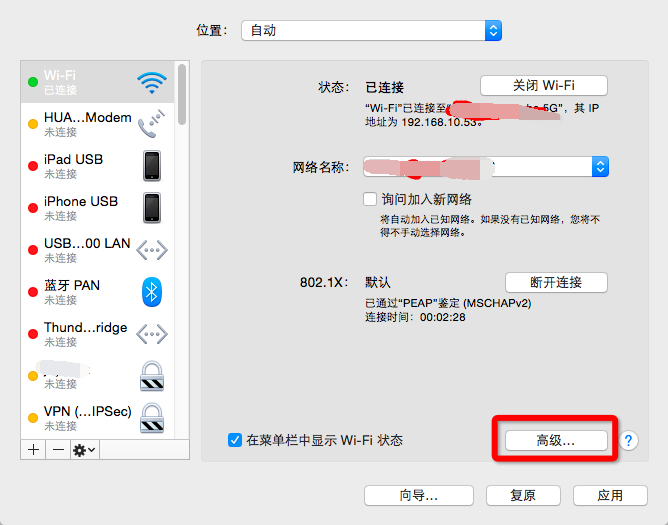Click the Thunderbolt Bridge arrows icon

coord(152,334)
